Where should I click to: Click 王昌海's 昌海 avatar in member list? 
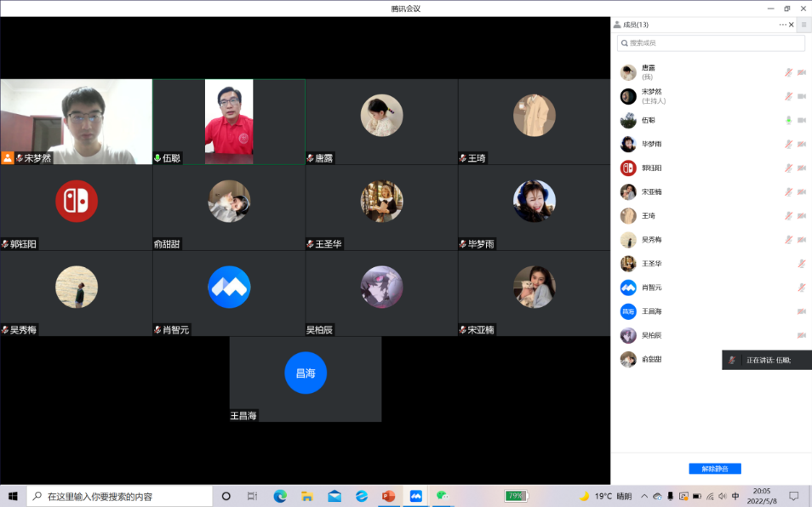[628, 311]
